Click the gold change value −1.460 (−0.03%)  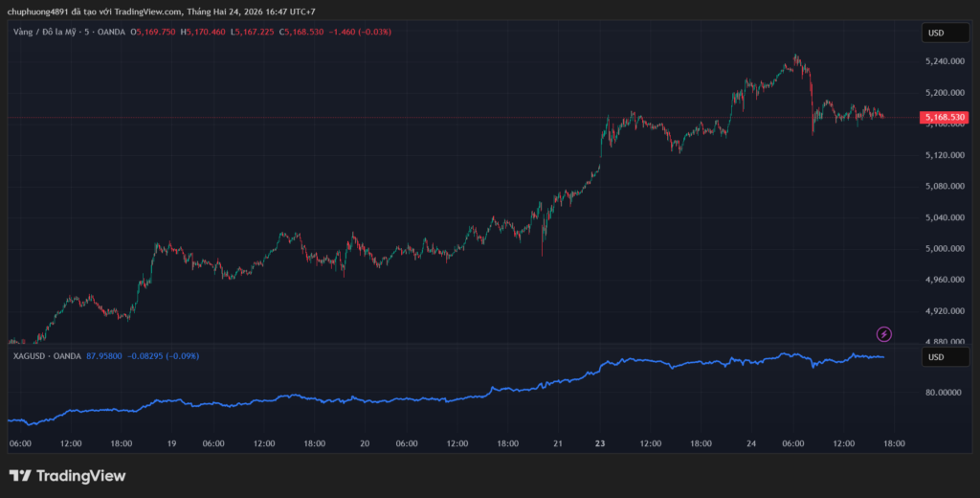pyautogui.click(x=360, y=32)
